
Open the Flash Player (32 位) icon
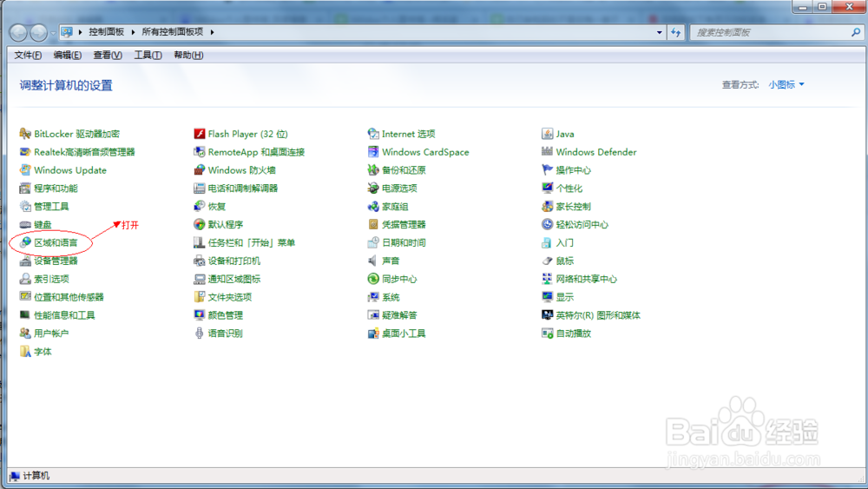(200, 134)
